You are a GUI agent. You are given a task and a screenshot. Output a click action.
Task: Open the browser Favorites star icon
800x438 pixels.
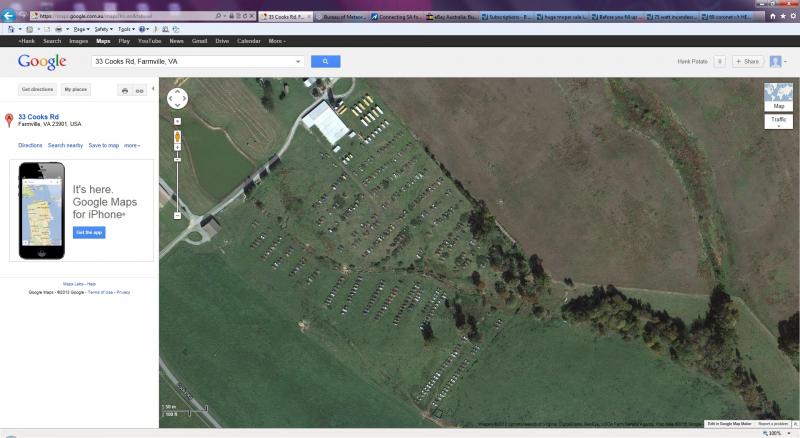coord(783,16)
